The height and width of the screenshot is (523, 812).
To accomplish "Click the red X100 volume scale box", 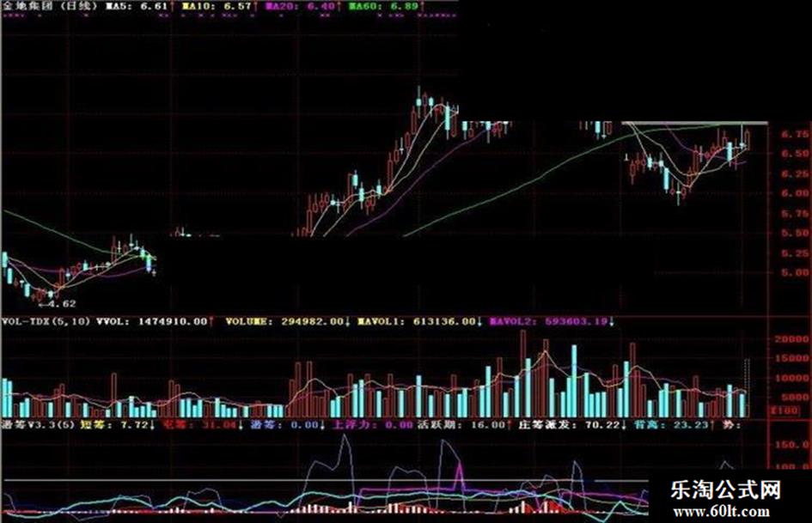I will [785, 410].
